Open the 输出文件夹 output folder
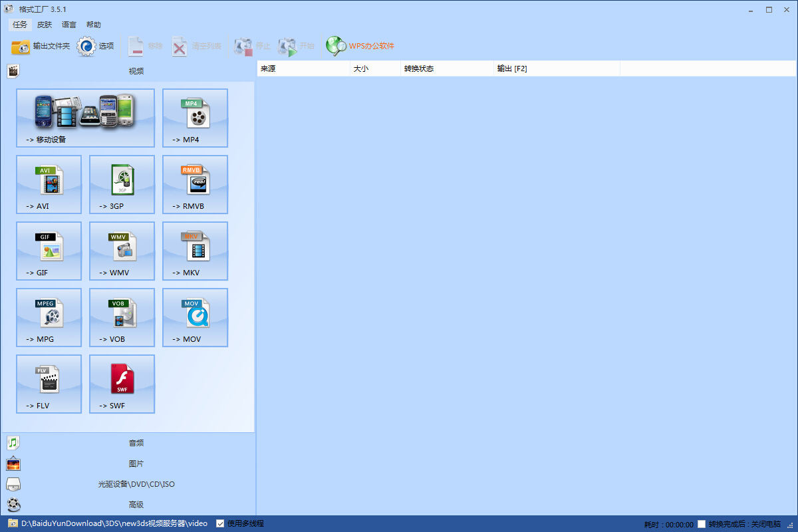798x532 pixels. tap(41, 46)
